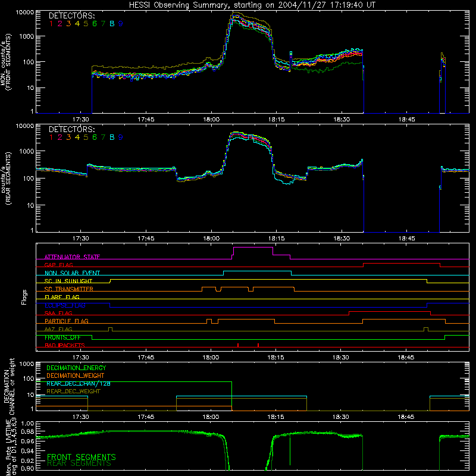Click the 10000 tick label on front segments axis
The height and width of the screenshot is (476, 476).
pos(25,12)
